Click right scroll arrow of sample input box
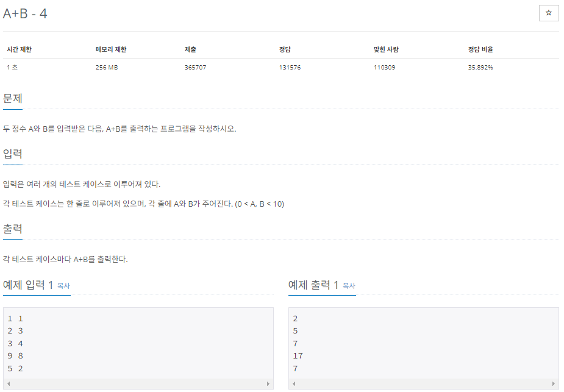This screenshot has height=392, width=564. (268, 383)
